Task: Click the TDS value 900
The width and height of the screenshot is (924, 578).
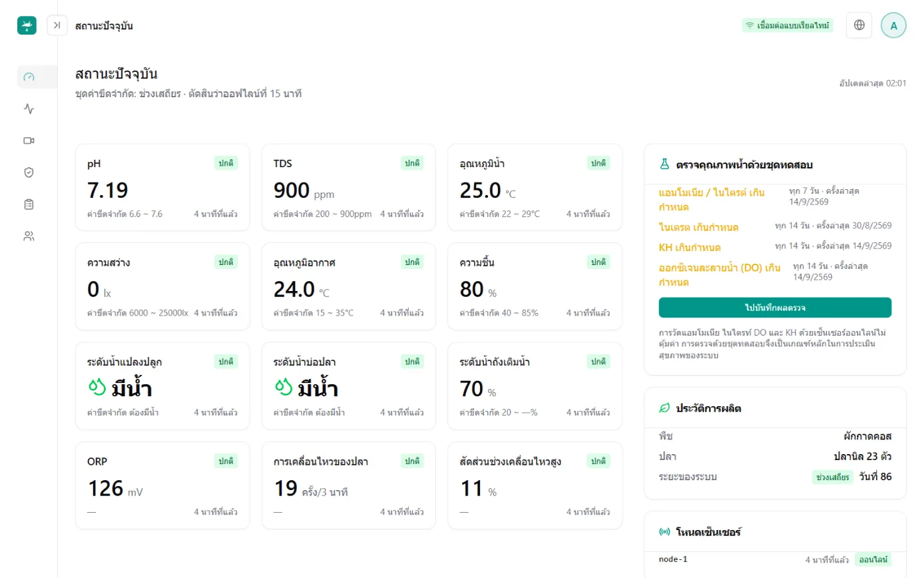Action: click(292, 191)
